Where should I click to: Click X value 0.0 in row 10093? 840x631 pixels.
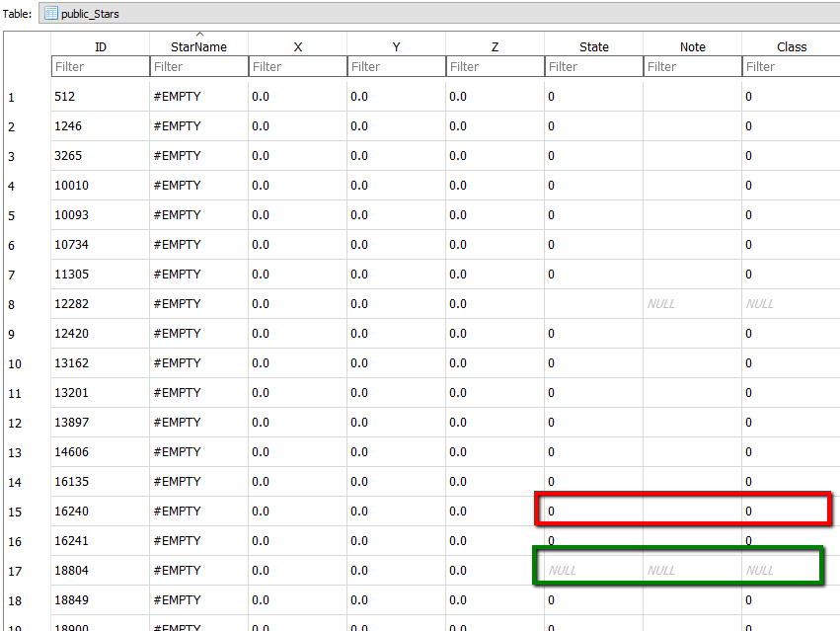pos(297,215)
